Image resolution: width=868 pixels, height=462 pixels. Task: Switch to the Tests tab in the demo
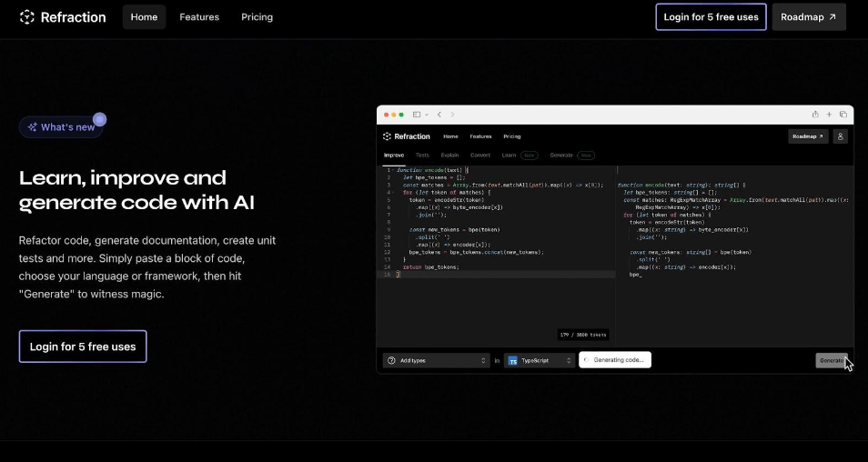(x=422, y=156)
